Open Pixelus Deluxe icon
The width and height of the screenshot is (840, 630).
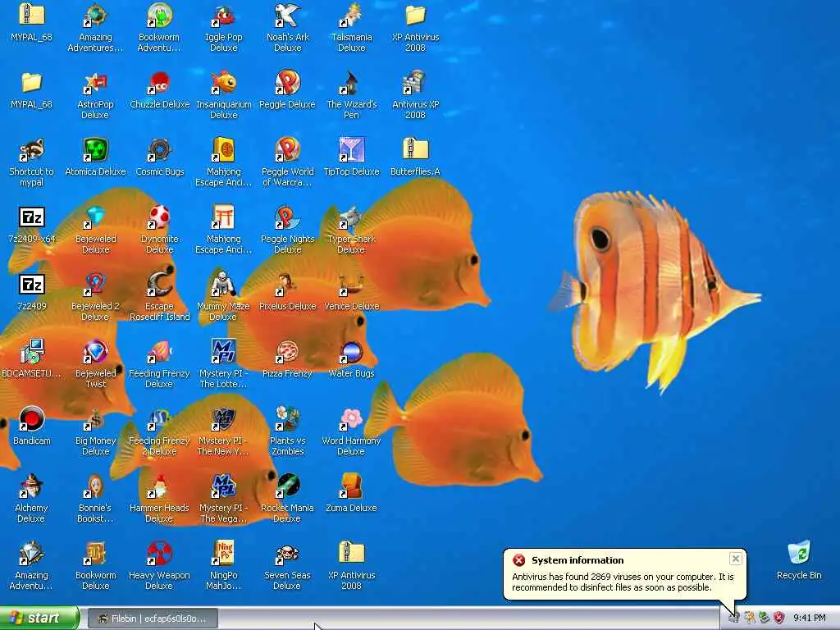coord(288,285)
